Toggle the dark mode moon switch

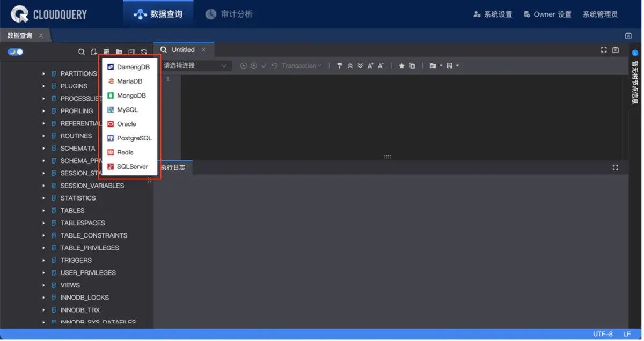click(x=15, y=52)
